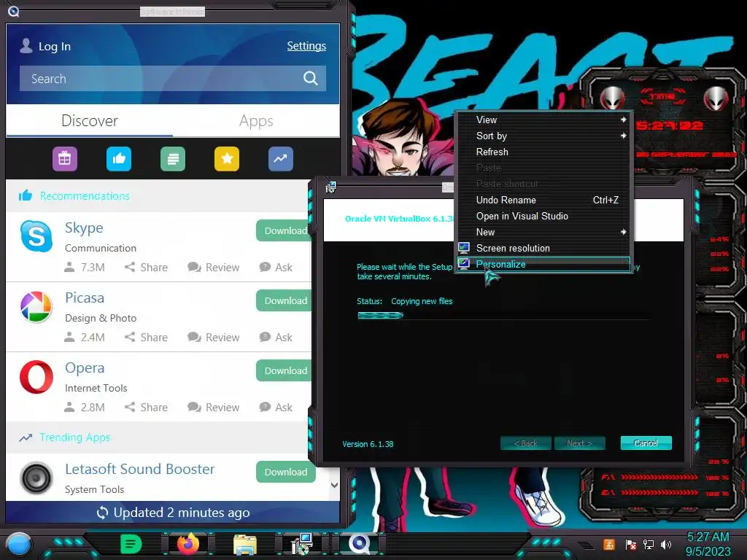This screenshot has height=560, width=747.
Task: Click the orange Java update tray icon
Action: (x=609, y=544)
